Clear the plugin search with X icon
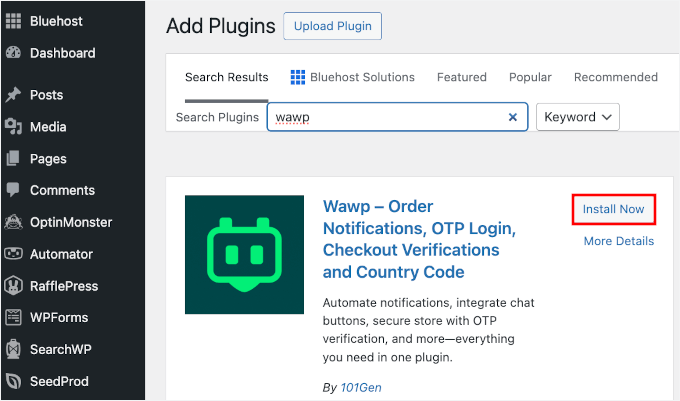 pyautogui.click(x=513, y=117)
